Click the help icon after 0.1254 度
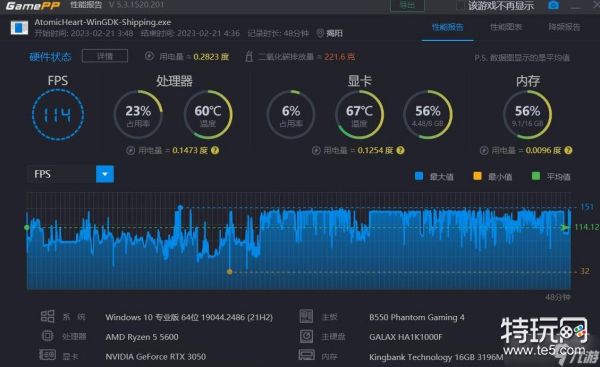600x367 pixels. click(x=400, y=150)
